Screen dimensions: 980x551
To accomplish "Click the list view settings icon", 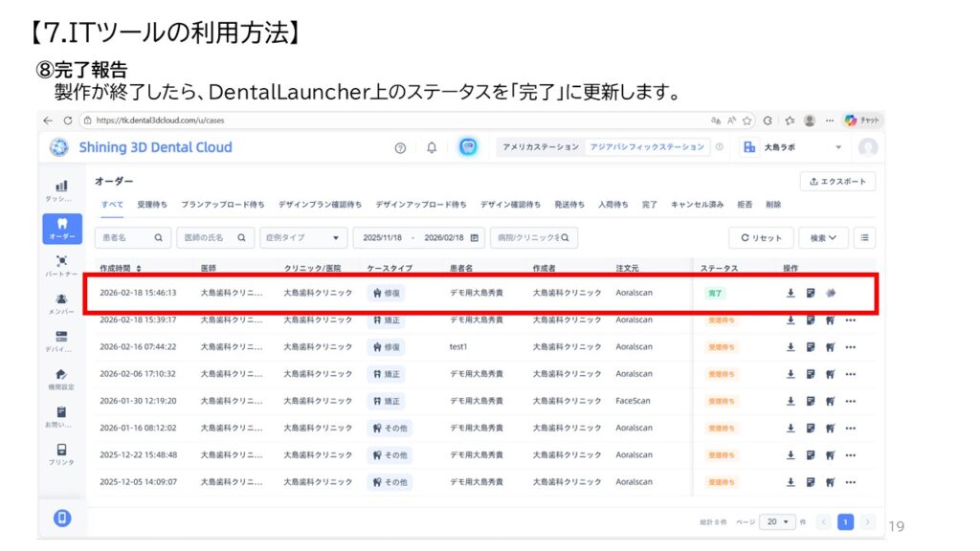I will pos(864,237).
